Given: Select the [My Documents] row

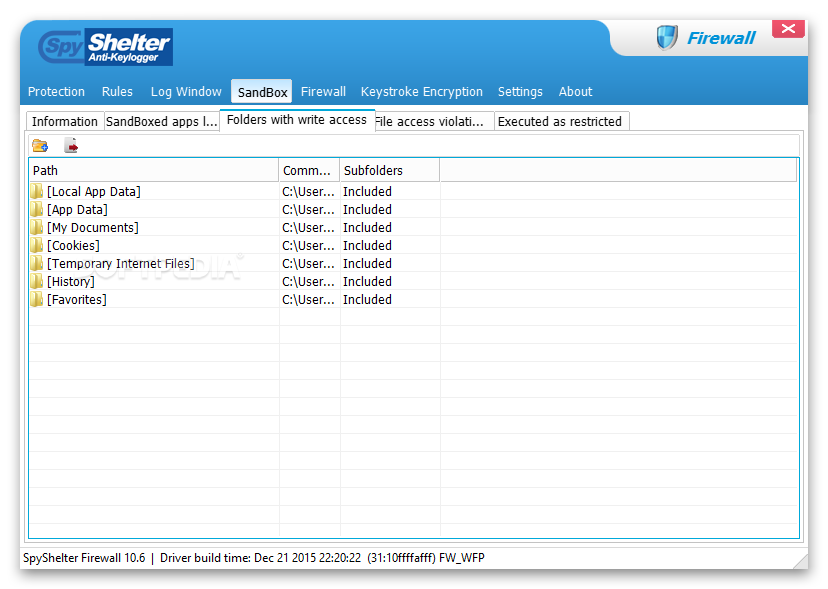Looking at the screenshot, I should (x=413, y=227).
